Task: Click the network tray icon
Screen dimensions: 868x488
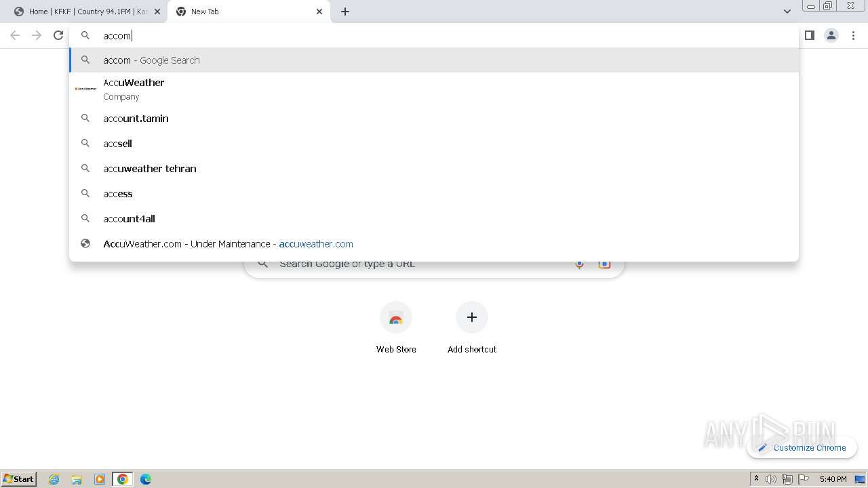Action: point(787,479)
